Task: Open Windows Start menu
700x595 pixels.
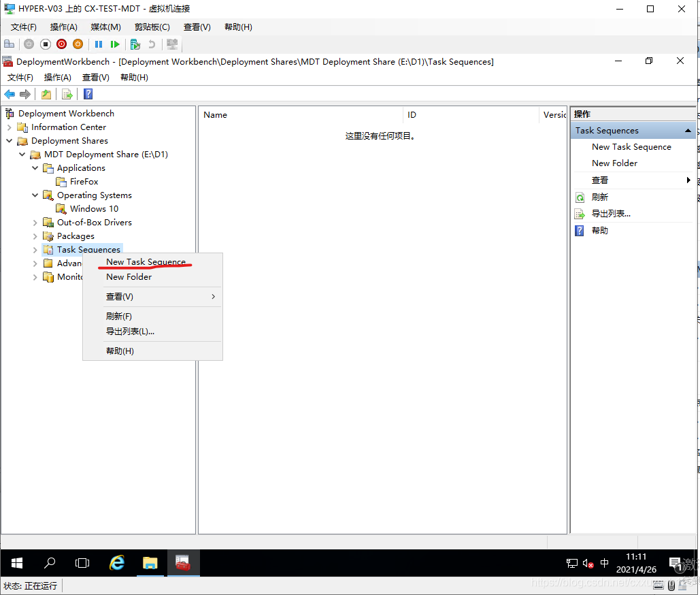Action: [x=16, y=563]
